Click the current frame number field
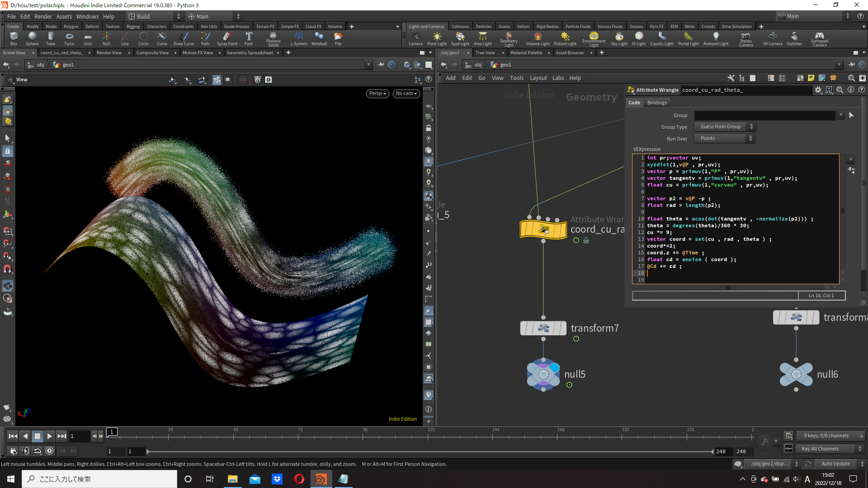868x488 pixels. click(x=79, y=436)
